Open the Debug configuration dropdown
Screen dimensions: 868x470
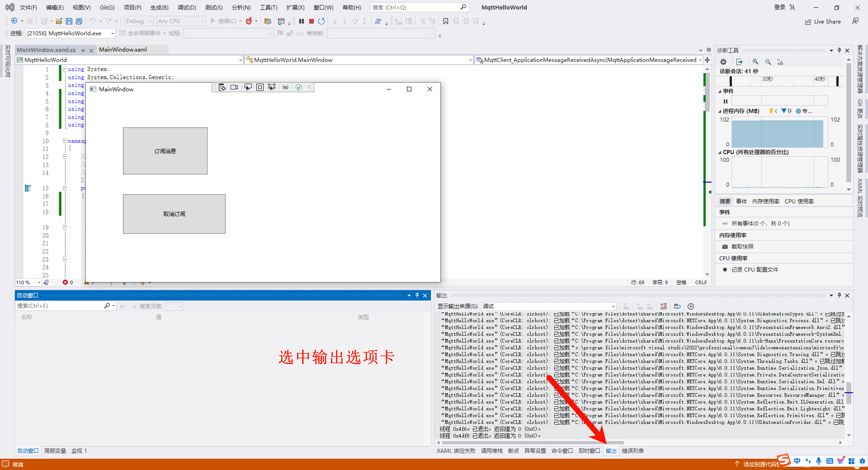click(139, 21)
